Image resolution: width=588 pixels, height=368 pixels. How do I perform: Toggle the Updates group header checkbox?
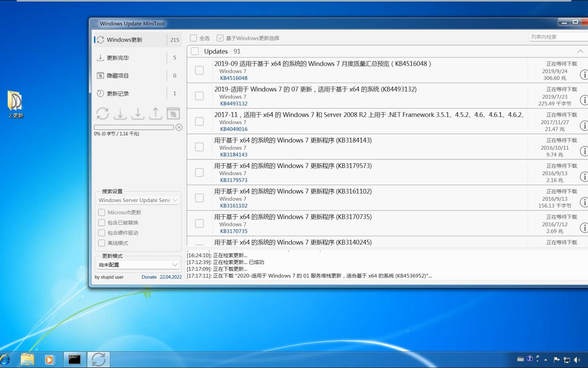(x=195, y=51)
